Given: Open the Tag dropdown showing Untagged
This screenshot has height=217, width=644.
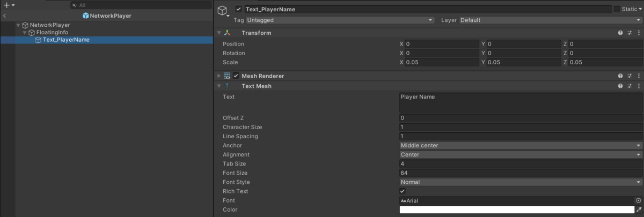Looking at the screenshot, I should (x=340, y=20).
